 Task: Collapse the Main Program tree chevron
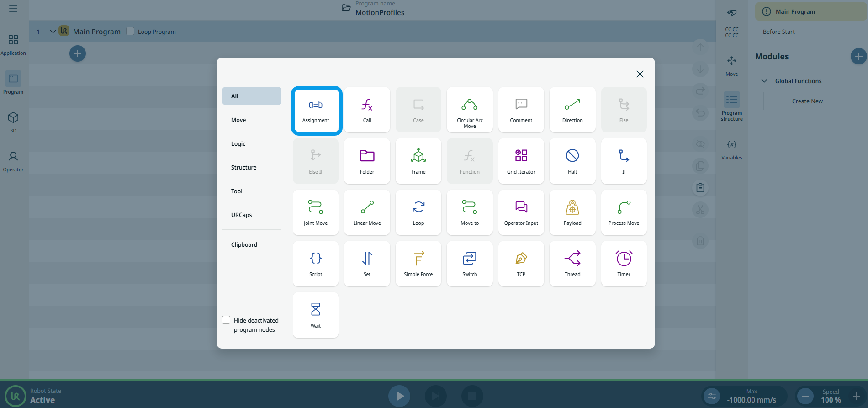pos(53,32)
